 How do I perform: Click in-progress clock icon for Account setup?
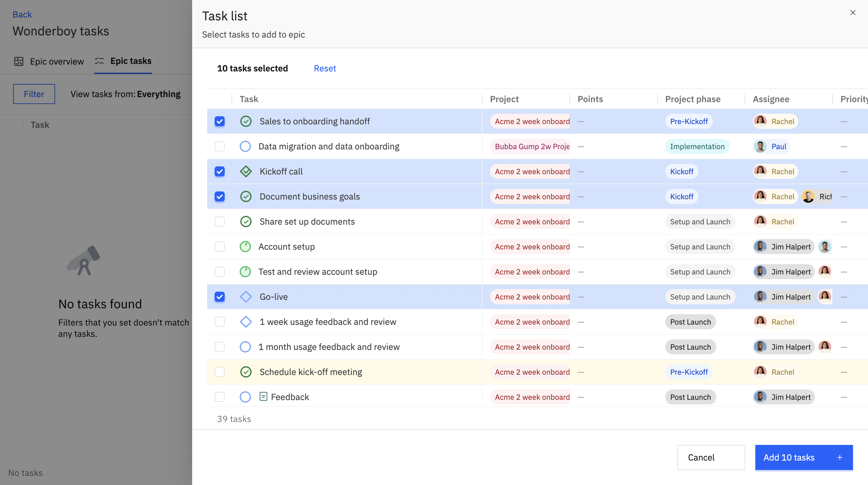pyautogui.click(x=245, y=247)
